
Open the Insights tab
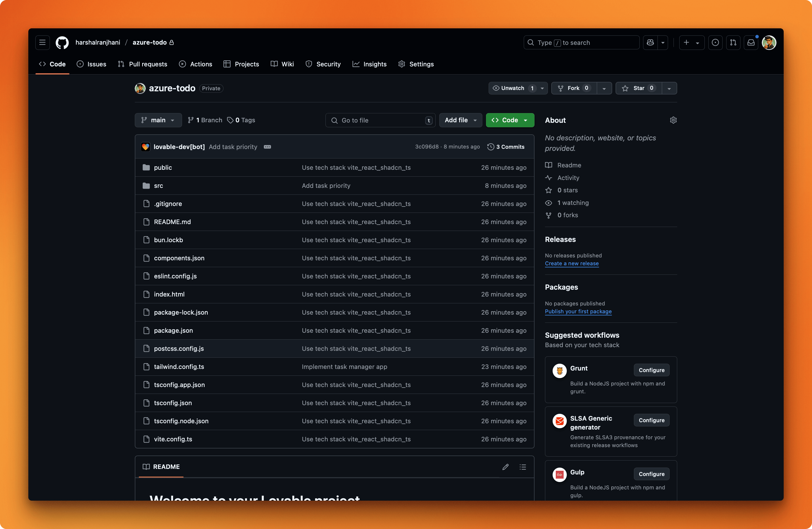[370, 64]
